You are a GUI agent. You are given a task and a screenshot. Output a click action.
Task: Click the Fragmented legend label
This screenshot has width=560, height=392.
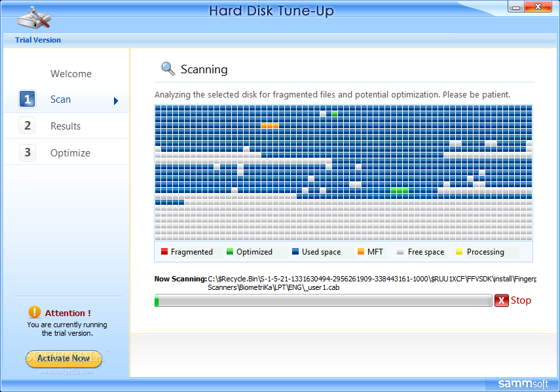[x=192, y=252]
